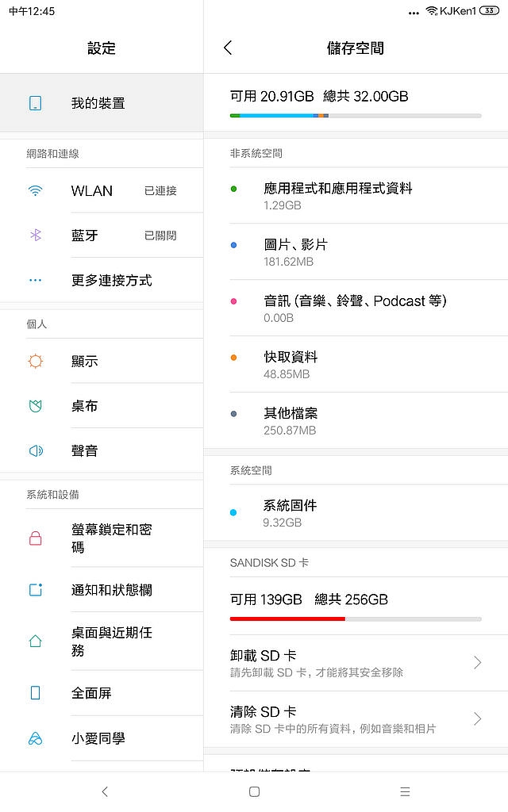The height and width of the screenshot is (812, 508).
Task: Select 圖片、影片 storage entry
Action: (x=356, y=251)
